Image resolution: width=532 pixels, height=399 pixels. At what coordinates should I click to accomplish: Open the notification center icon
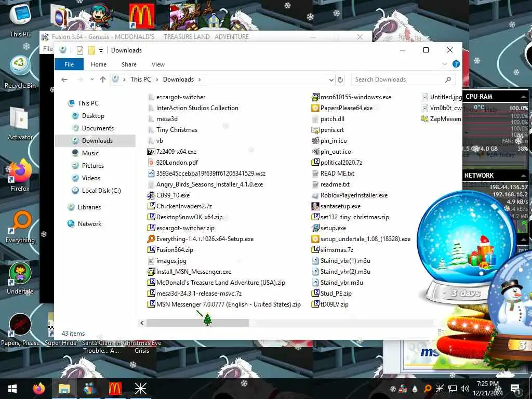[x=516, y=389]
